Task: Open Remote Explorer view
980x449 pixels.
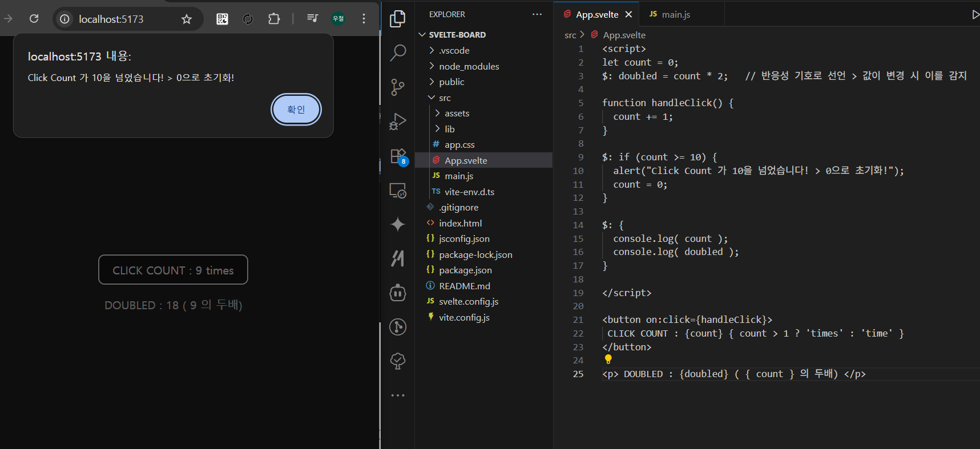Action: point(398,190)
